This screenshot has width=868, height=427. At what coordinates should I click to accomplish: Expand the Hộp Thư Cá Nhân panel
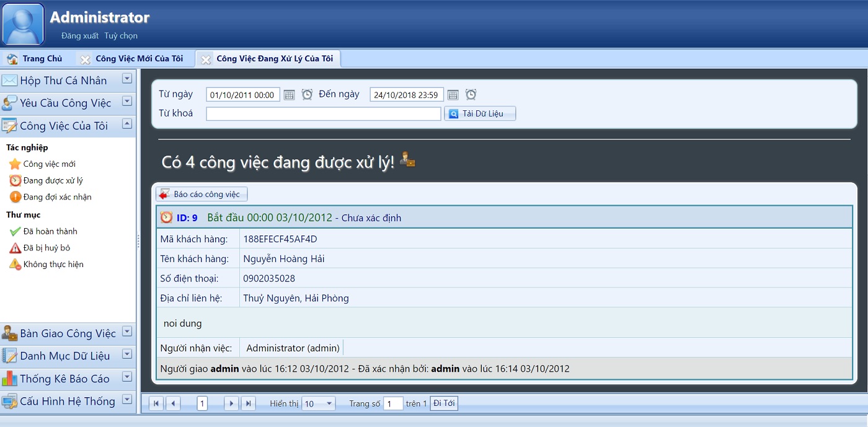point(126,79)
